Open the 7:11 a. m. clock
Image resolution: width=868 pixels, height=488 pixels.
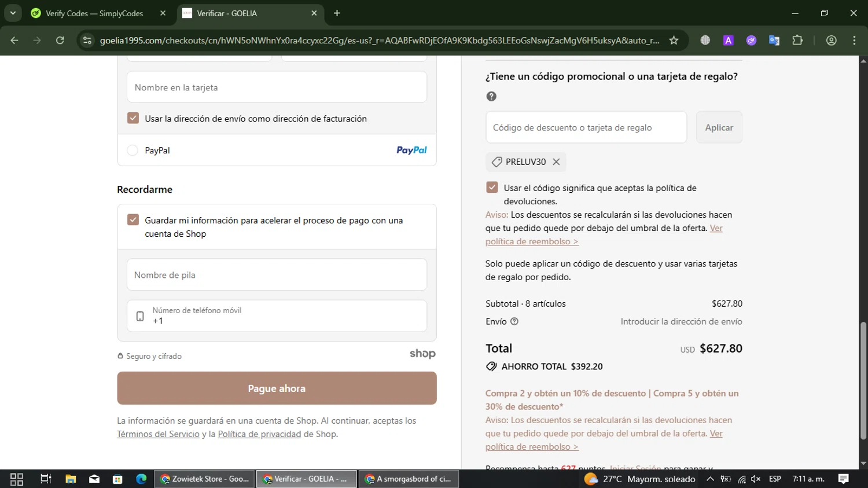pyautogui.click(x=808, y=479)
